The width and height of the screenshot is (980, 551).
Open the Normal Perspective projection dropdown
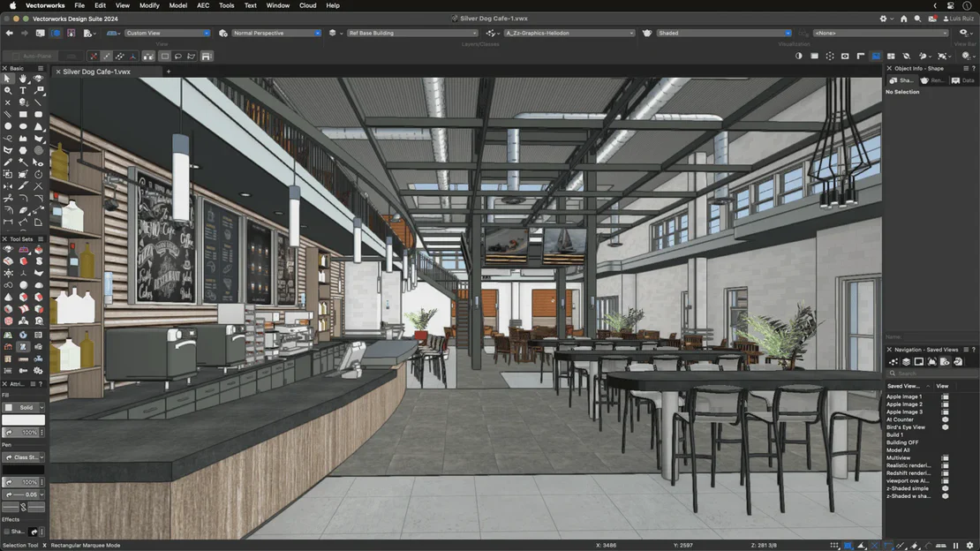274,33
